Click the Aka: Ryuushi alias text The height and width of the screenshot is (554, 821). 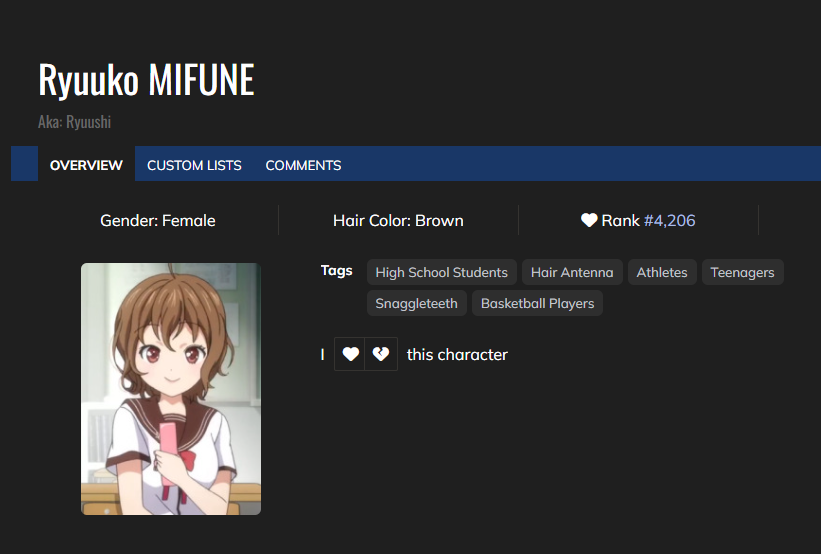pos(74,122)
